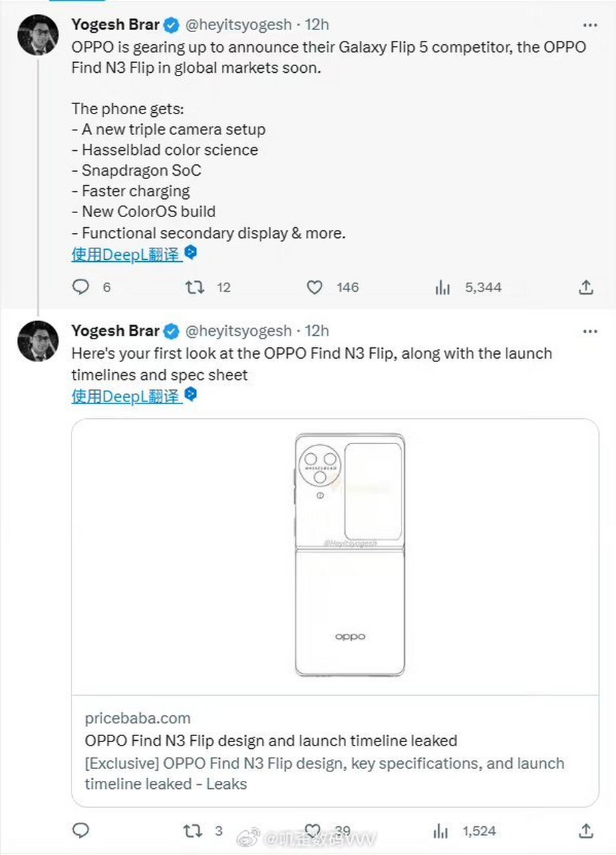Open the reply icon on the second tweet
This screenshot has height=855, width=616.
pos(81,831)
